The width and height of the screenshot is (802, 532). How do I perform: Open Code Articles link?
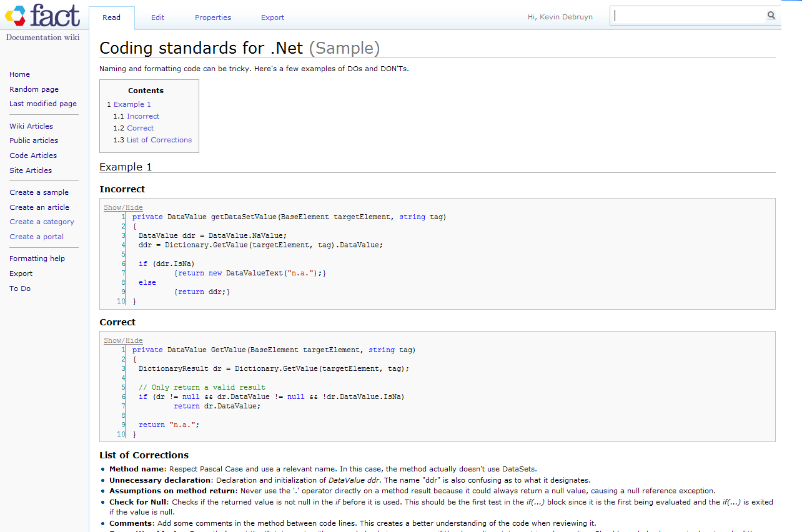pyautogui.click(x=33, y=155)
